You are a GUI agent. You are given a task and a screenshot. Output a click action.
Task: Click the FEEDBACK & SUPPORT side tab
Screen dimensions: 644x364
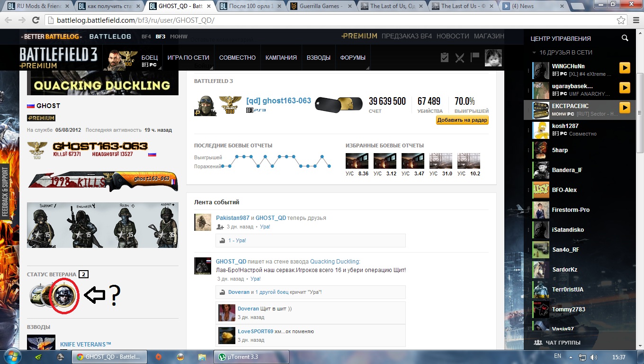click(x=5, y=191)
